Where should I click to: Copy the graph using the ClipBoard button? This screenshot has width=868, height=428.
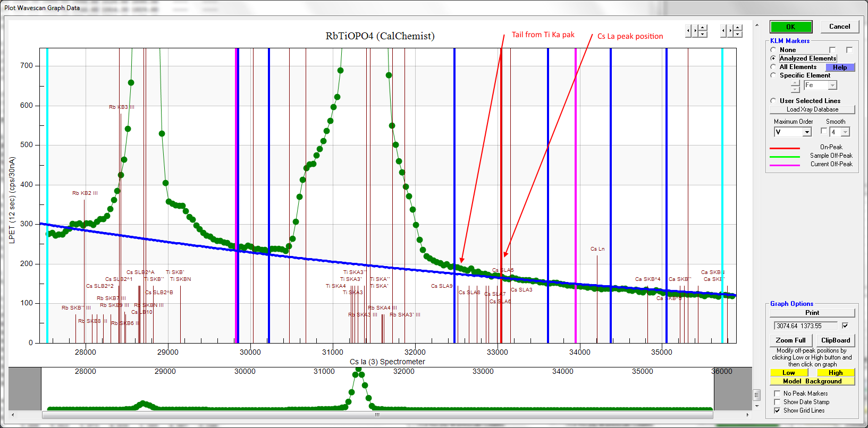coord(835,340)
